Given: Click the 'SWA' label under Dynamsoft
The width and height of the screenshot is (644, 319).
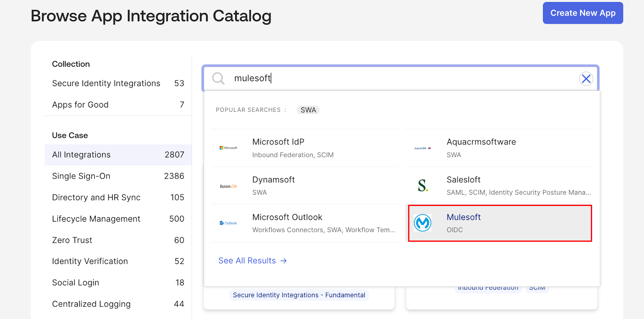Looking at the screenshot, I should point(260,192).
